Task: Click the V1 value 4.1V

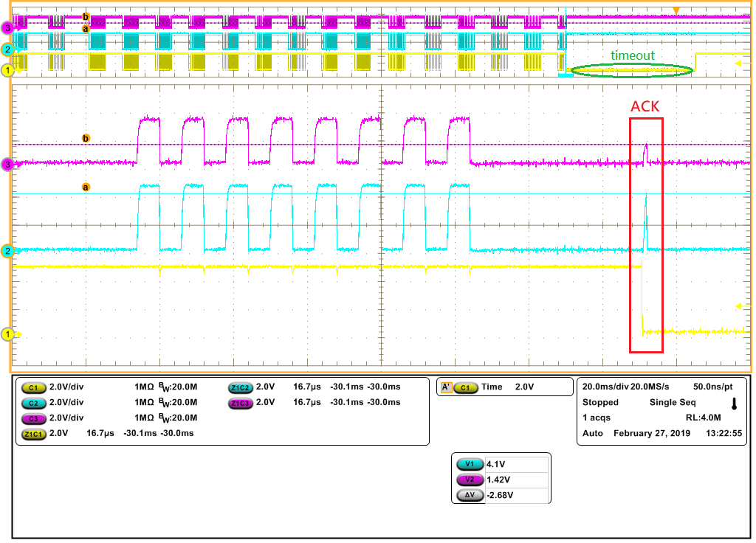Action: [495, 465]
